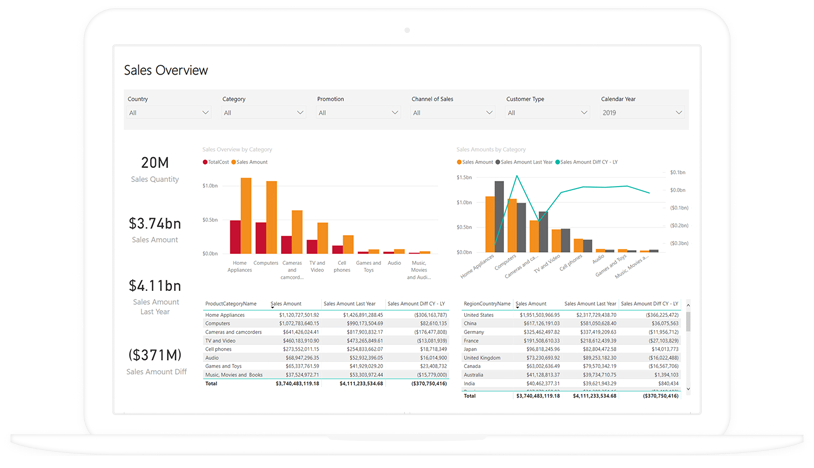Click the red TotalCost legend marker

tap(205, 161)
